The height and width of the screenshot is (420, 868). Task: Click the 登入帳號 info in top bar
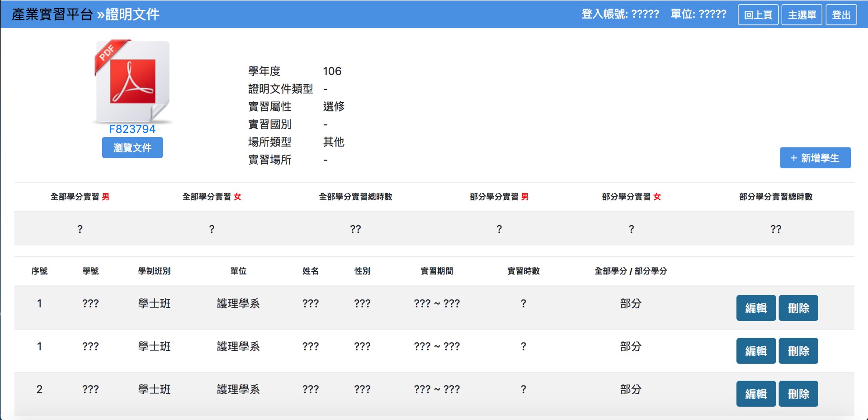(x=619, y=14)
